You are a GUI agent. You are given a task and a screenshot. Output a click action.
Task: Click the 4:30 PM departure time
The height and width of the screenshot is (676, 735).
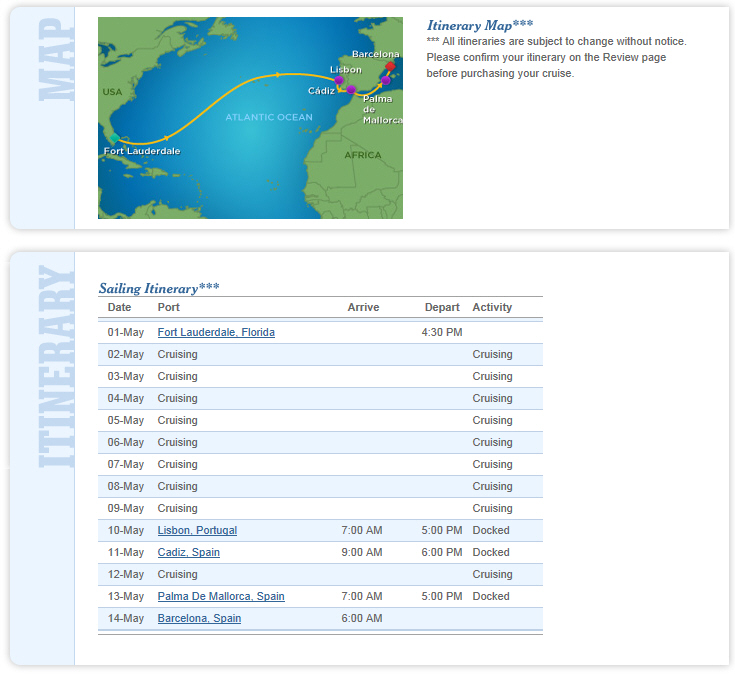[442, 332]
